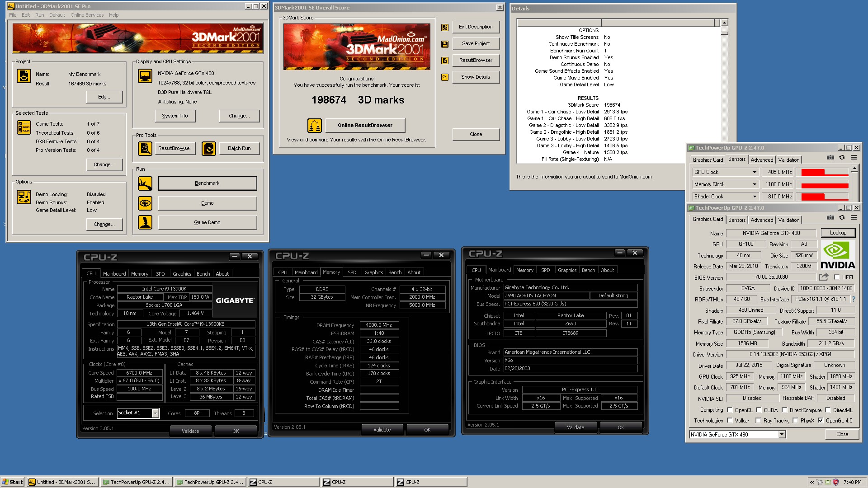Switch to Advanced tab in GPU-Z Graphics Card window

coord(762,220)
